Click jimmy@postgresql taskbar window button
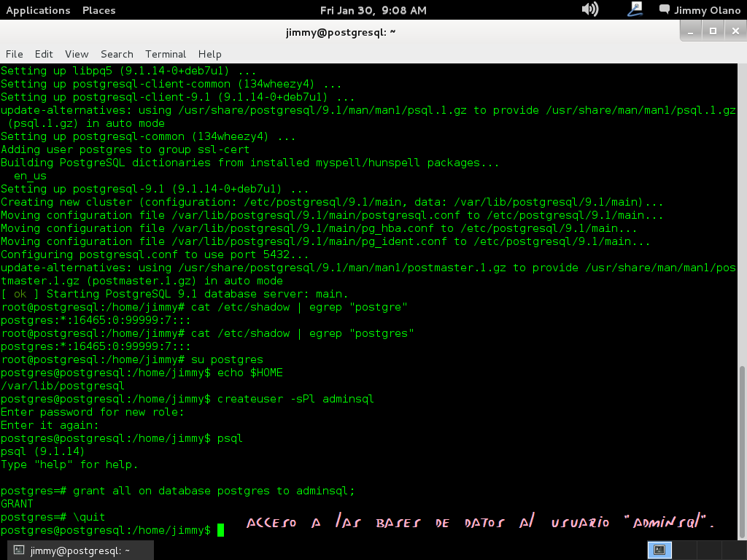Image resolution: width=747 pixels, height=560 pixels. pos(80,551)
